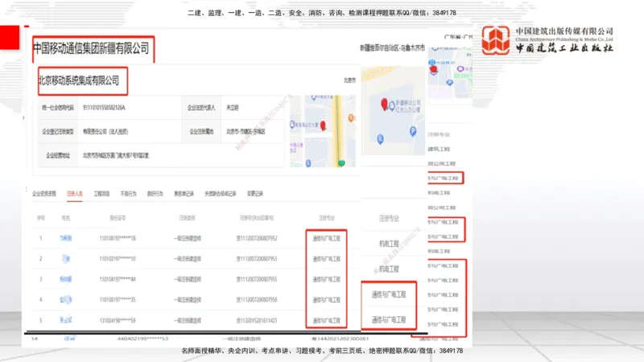Click company title 北京移动系统集成有限公司
Screen dimensions: 644x362
pyautogui.click(x=79, y=80)
